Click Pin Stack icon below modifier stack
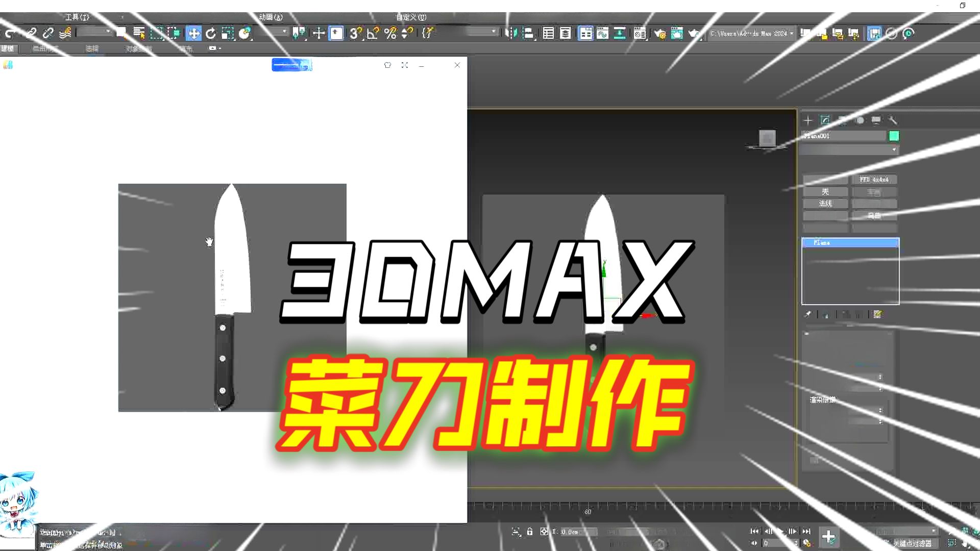Viewport: 980px width, 551px height. [807, 314]
